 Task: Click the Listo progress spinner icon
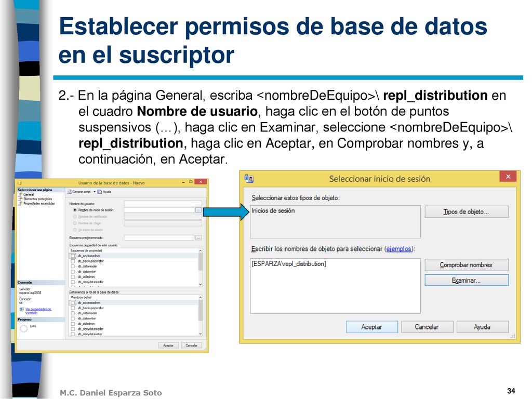click(x=24, y=328)
